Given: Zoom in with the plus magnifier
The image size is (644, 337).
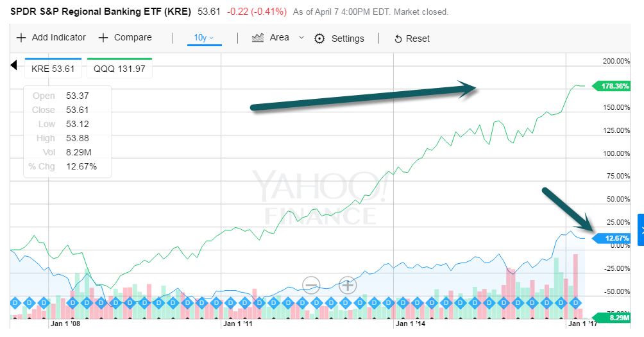Looking at the screenshot, I should coord(348,285).
